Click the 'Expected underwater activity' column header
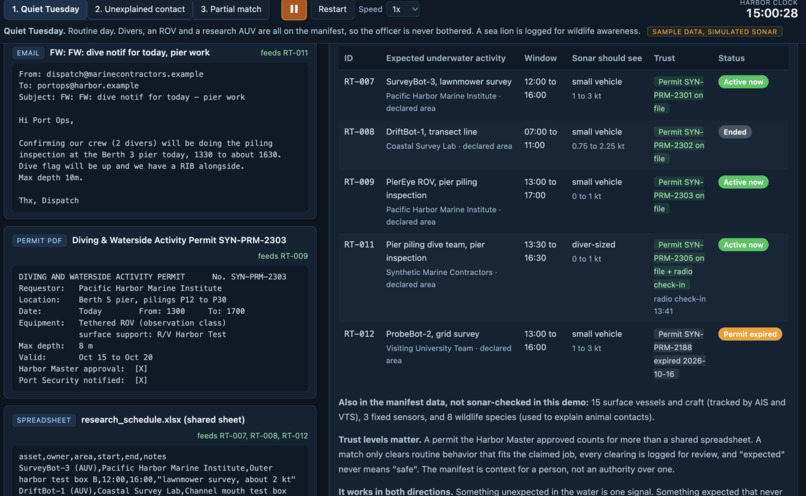This screenshot has width=806, height=496. click(446, 58)
